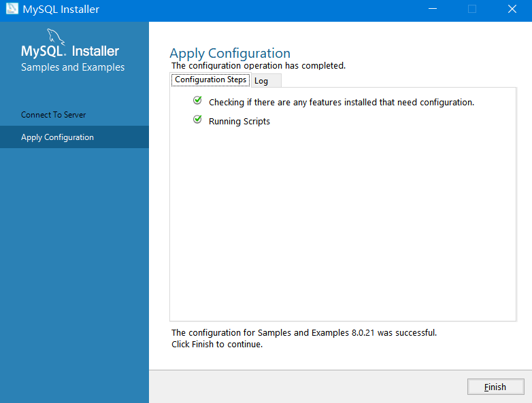Select Apply Configuration in the sidebar
This screenshot has height=403, width=532.
pyautogui.click(x=57, y=137)
